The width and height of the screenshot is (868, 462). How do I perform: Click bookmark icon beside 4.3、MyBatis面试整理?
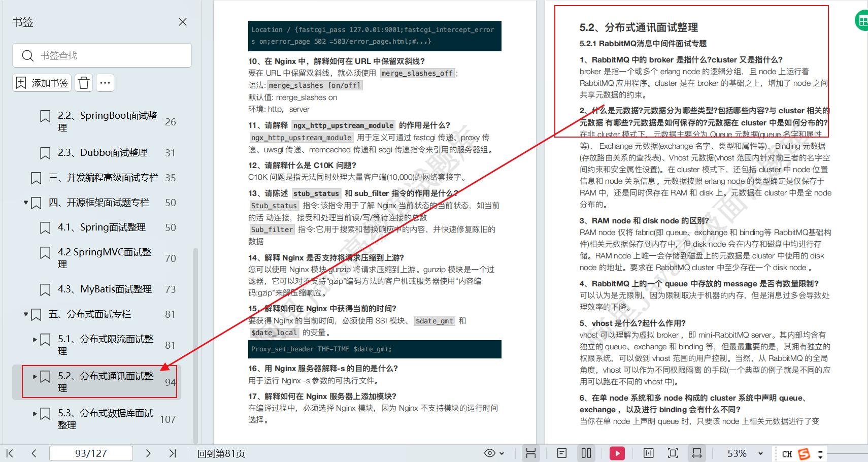pyautogui.click(x=45, y=289)
